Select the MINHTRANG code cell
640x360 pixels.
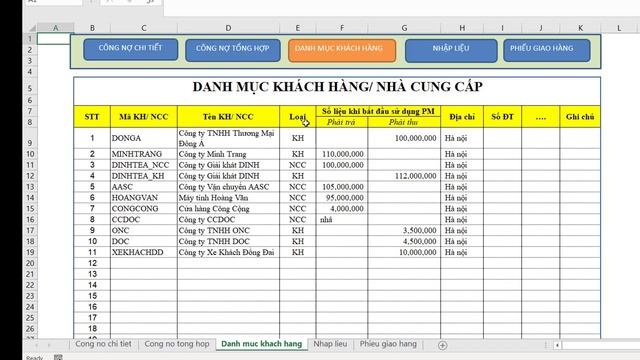point(144,154)
